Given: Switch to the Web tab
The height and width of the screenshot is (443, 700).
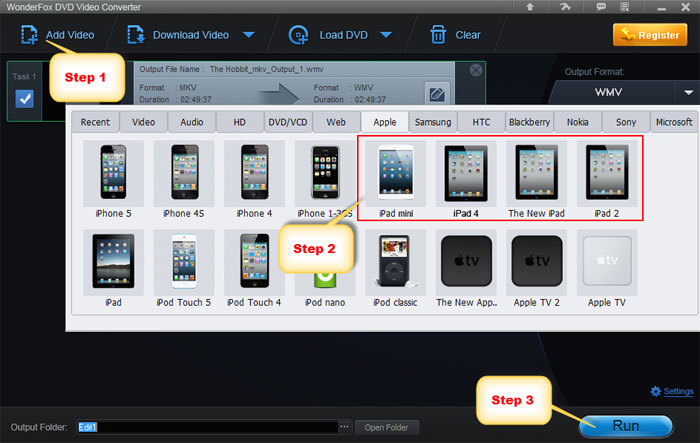Looking at the screenshot, I should click(336, 122).
